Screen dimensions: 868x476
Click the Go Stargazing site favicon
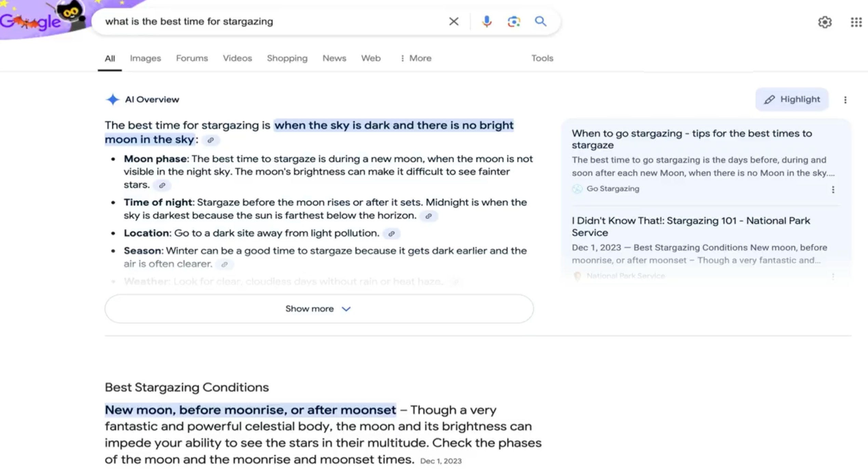click(577, 189)
